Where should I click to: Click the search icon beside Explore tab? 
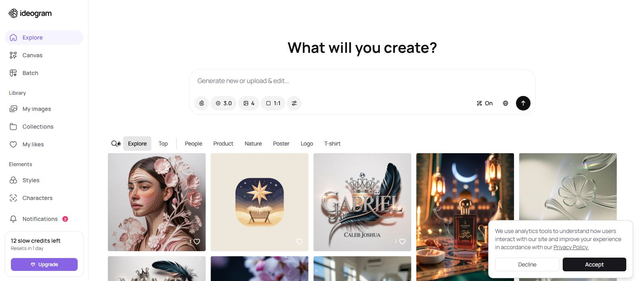point(116,144)
